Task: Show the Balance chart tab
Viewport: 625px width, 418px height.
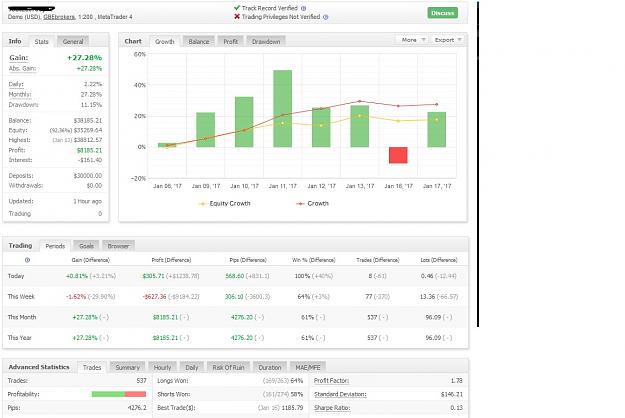Action: pyautogui.click(x=199, y=41)
